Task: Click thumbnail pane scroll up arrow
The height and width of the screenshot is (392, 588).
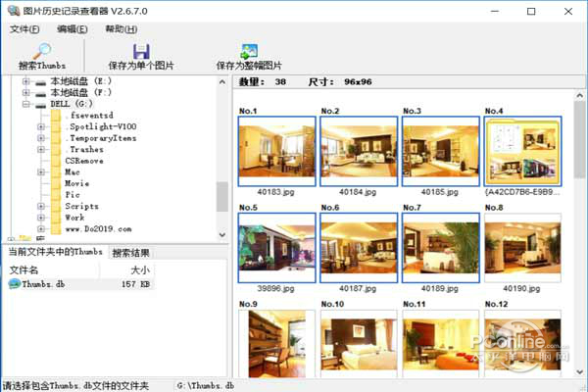Action: 580,95
